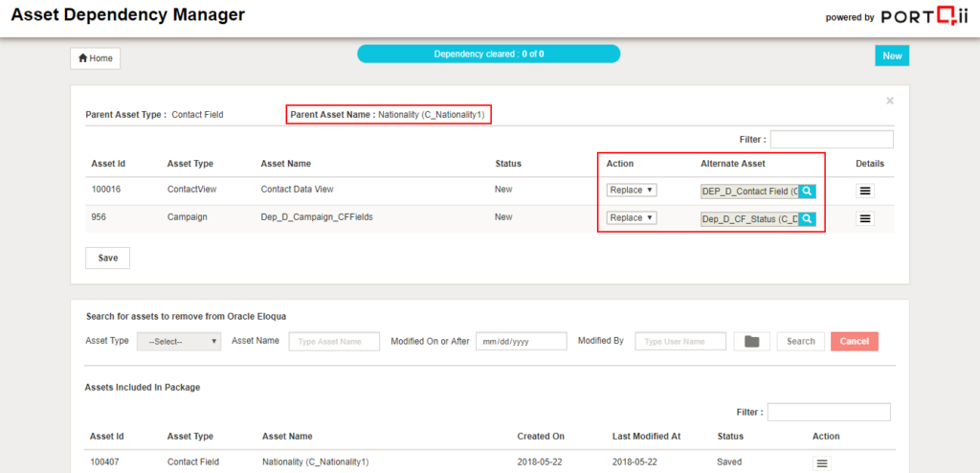Screen dimensions: 980x473
Task: Open details menu for Dep_D_Campaign_CFFields row
Action: [865, 218]
